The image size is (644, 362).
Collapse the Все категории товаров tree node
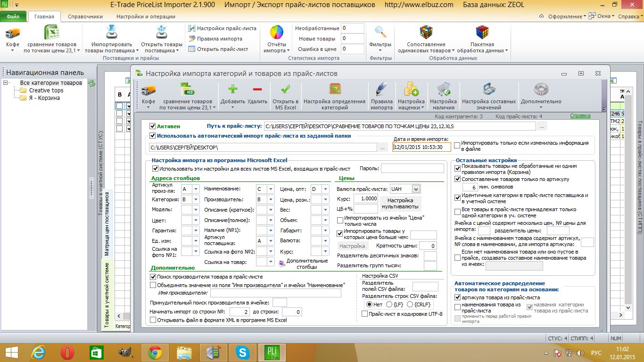(6, 83)
